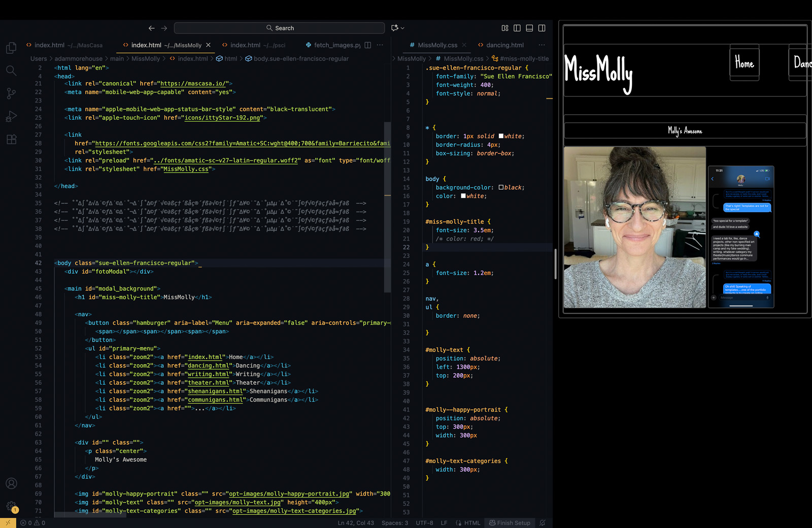
Task: Open the Run and Debug view
Action: coord(11,116)
